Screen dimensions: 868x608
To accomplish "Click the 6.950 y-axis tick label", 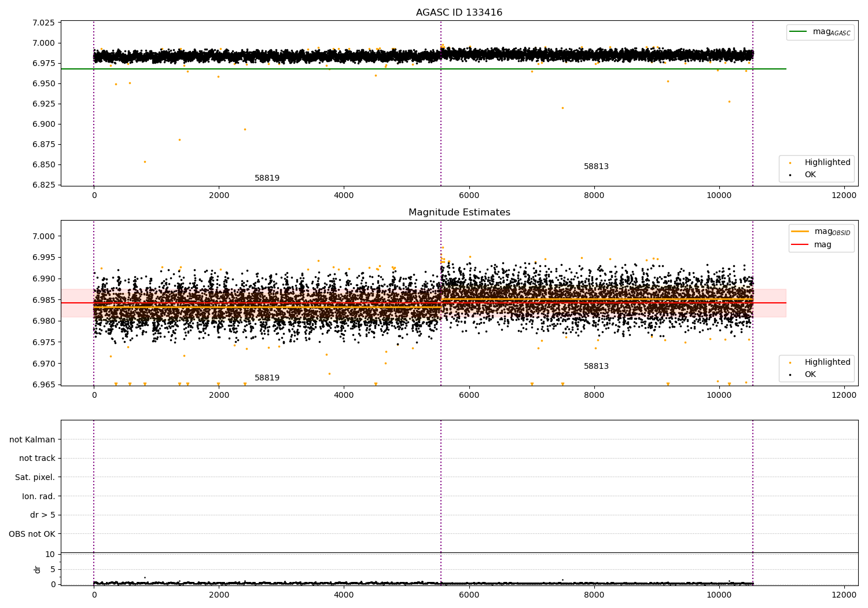I will [x=43, y=83].
